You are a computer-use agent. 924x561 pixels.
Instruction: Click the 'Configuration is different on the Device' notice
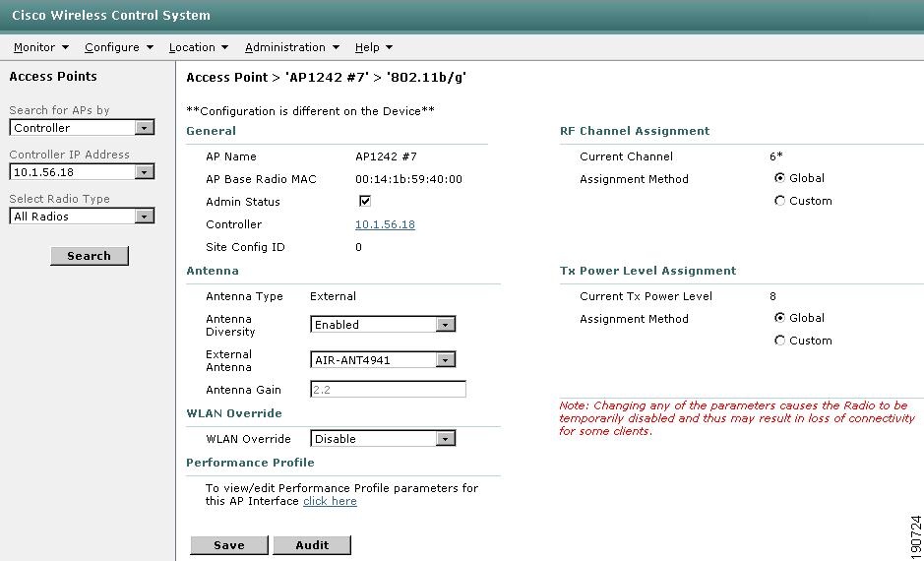coord(311,111)
